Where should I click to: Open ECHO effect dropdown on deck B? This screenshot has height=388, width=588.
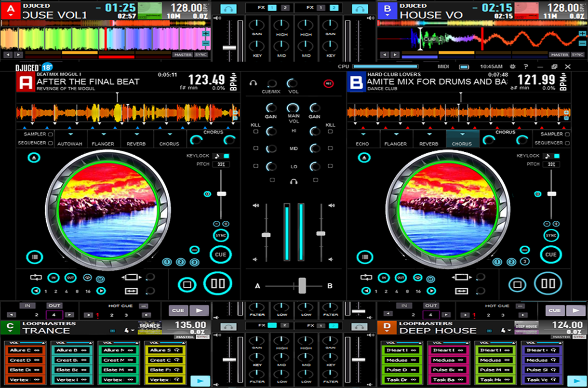click(x=362, y=134)
